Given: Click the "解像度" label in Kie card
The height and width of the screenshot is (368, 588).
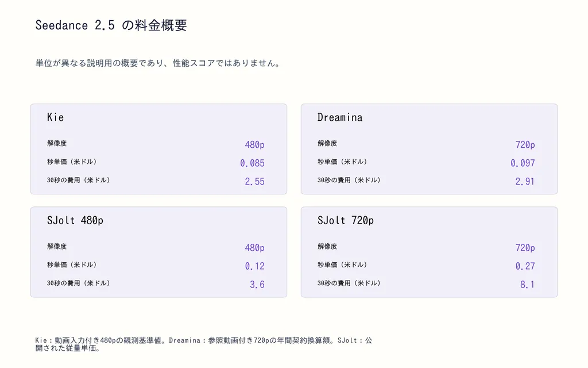Looking at the screenshot, I should coord(57,143).
